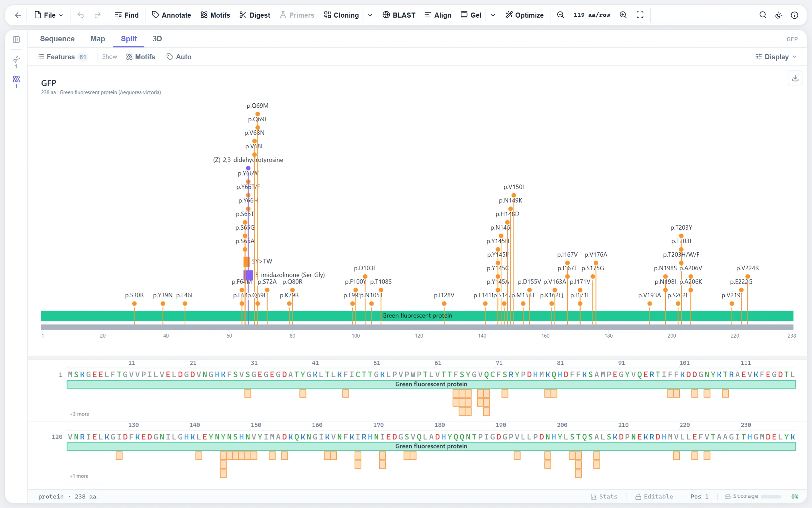812x508 pixels.
Task: Click the redo icon
Action: click(x=97, y=15)
